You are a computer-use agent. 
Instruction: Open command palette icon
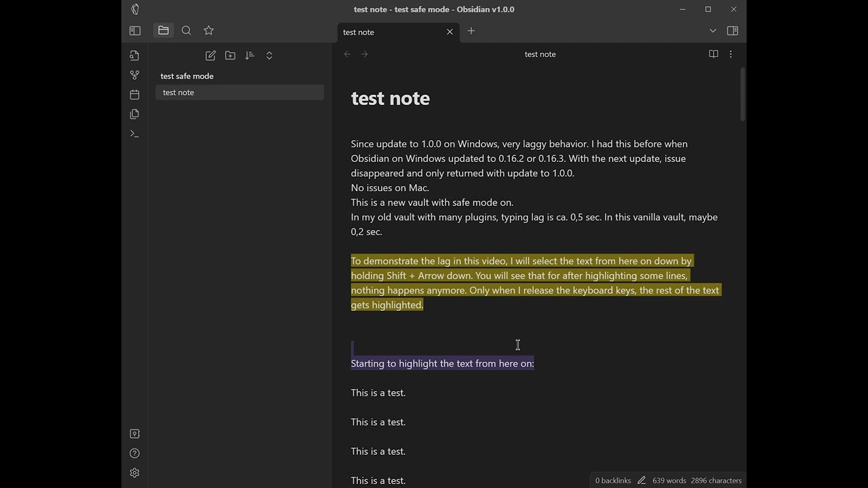134,134
